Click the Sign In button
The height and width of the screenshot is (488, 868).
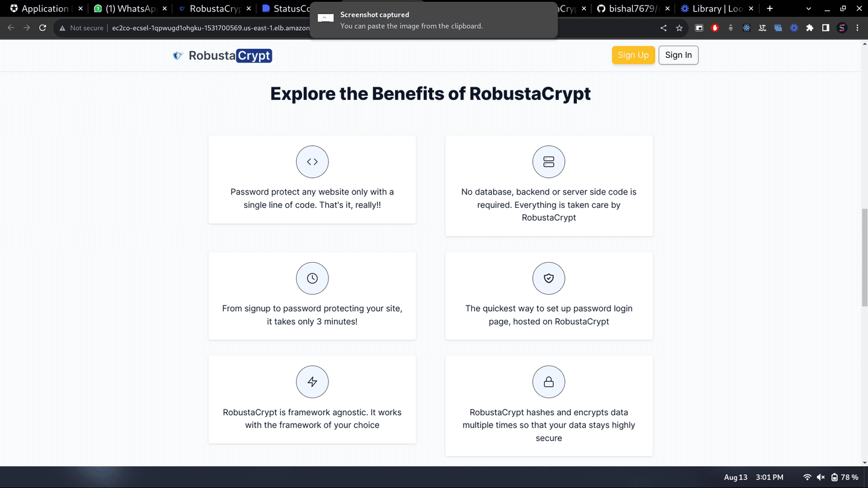point(679,55)
